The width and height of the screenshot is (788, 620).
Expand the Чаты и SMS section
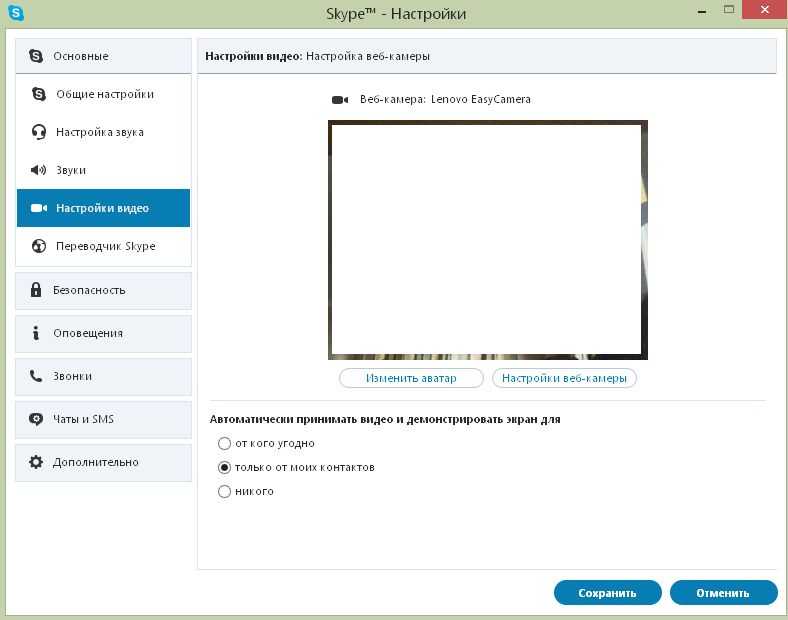[x=104, y=420]
